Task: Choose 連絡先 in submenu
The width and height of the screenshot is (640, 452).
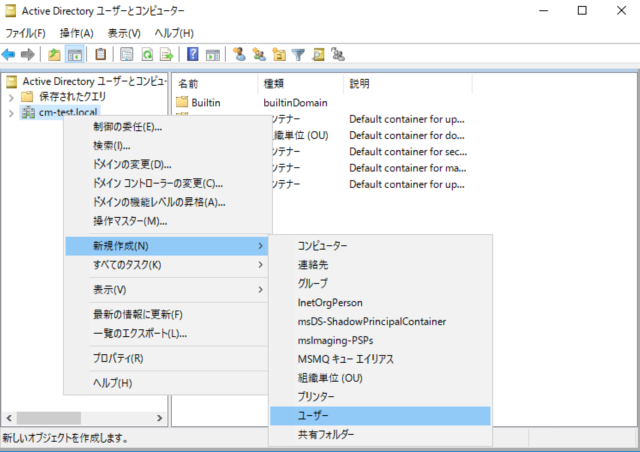Action: (x=380, y=265)
